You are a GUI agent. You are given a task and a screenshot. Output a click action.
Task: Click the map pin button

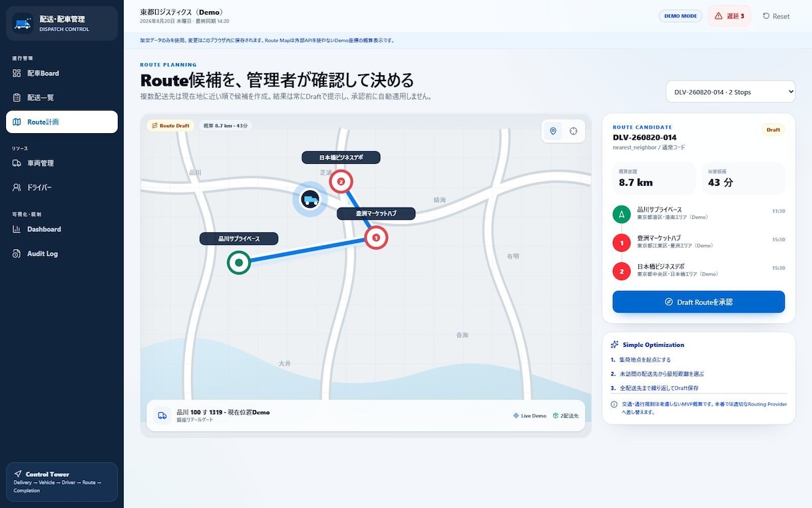coord(553,131)
